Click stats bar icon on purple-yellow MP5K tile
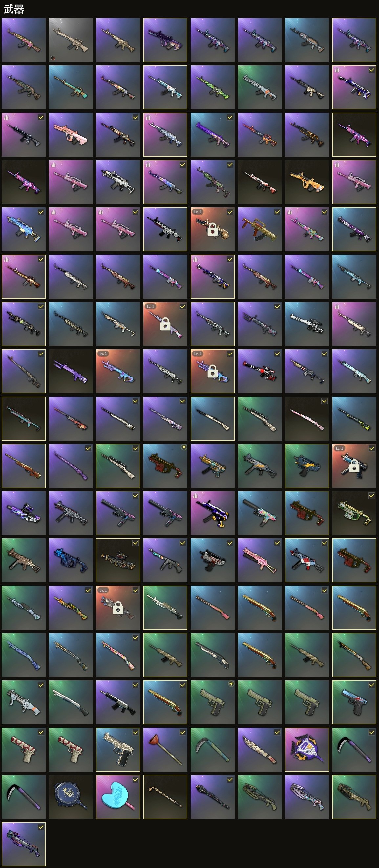The image size is (379, 868). [x=195, y=495]
